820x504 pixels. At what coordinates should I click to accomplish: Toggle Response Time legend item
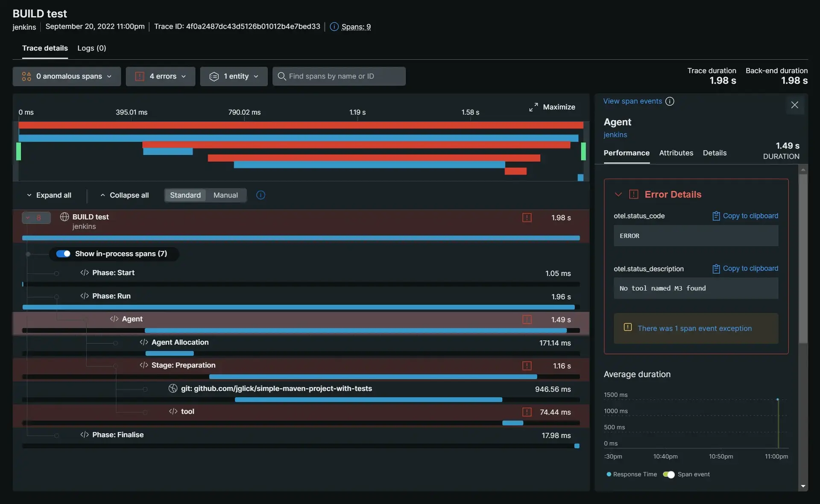pos(632,475)
